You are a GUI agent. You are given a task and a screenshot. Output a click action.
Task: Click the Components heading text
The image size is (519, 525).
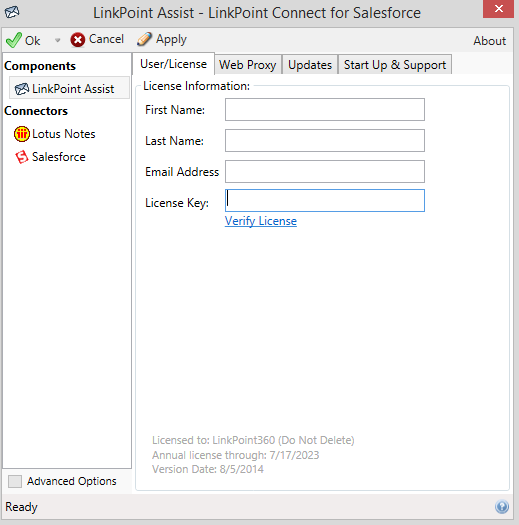[x=40, y=66]
